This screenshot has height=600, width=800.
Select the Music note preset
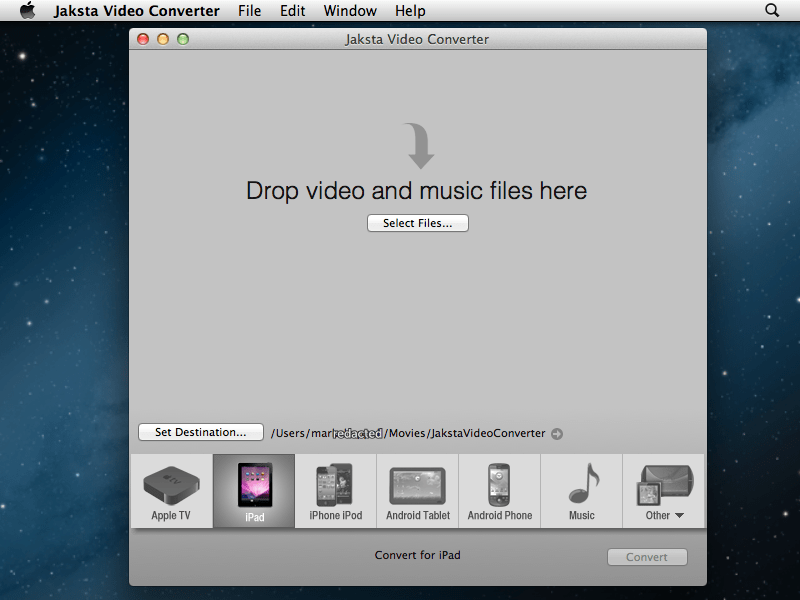pyautogui.click(x=582, y=491)
